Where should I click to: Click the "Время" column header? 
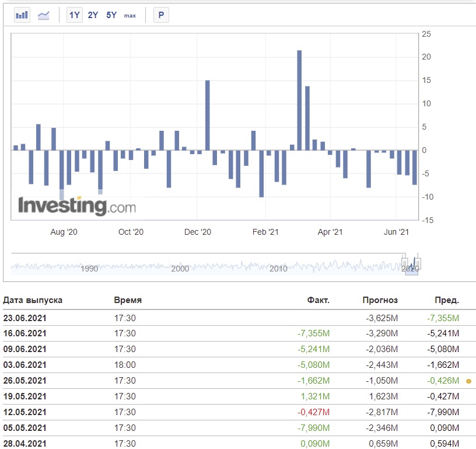point(128,300)
